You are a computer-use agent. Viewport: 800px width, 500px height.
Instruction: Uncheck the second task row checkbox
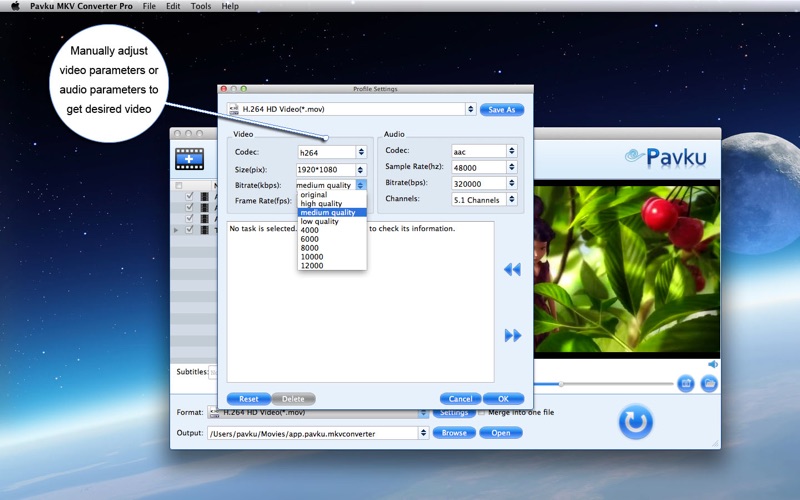point(190,207)
